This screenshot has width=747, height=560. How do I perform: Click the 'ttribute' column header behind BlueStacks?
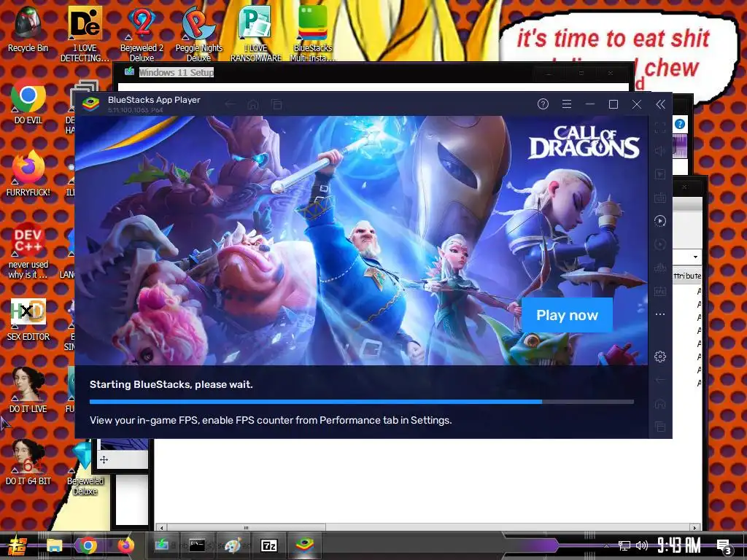click(687, 276)
